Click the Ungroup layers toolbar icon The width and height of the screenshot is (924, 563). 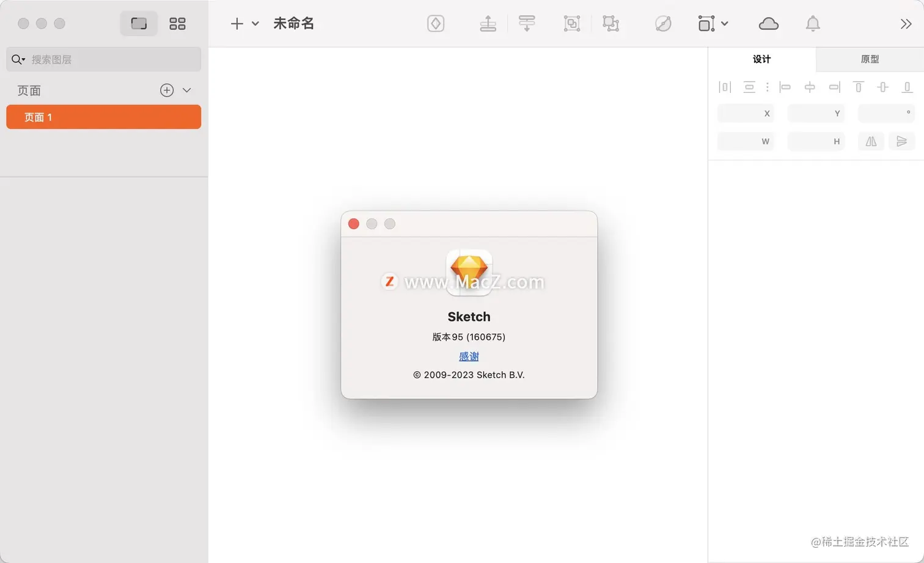(610, 24)
